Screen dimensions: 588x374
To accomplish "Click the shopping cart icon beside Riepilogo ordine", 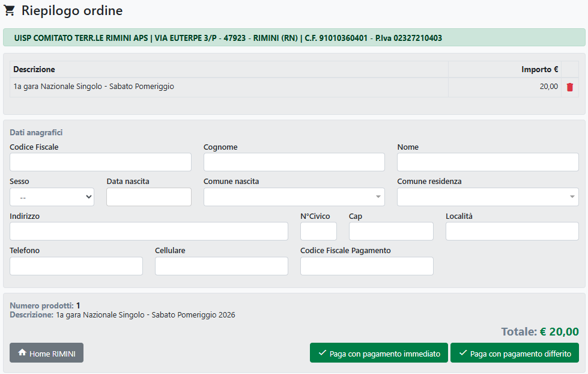I will pyautogui.click(x=10, y=11).
